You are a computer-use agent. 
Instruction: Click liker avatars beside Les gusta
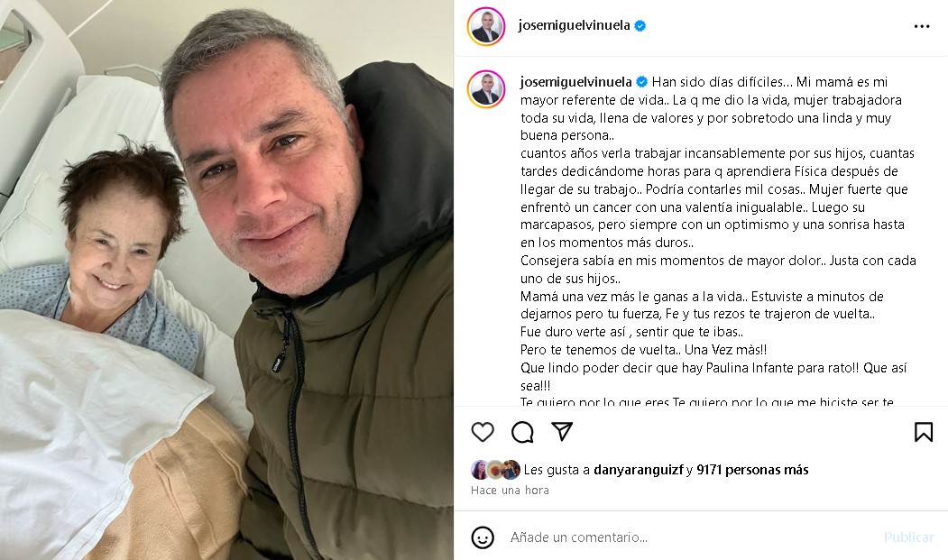495,470
